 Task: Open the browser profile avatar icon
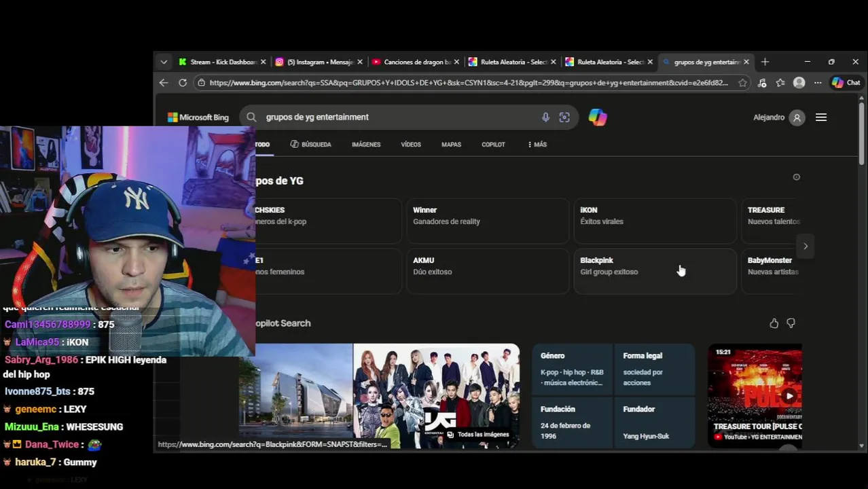pyautogui.click(x=799, y=83)
